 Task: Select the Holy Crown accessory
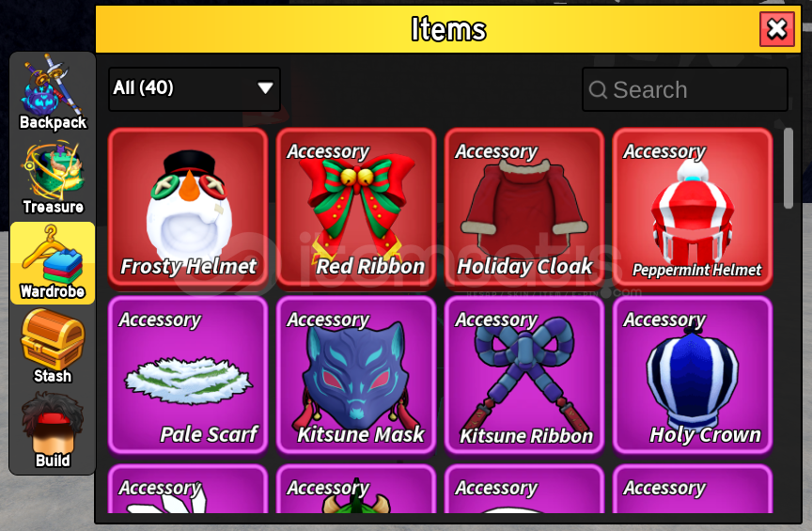[693, 376]
